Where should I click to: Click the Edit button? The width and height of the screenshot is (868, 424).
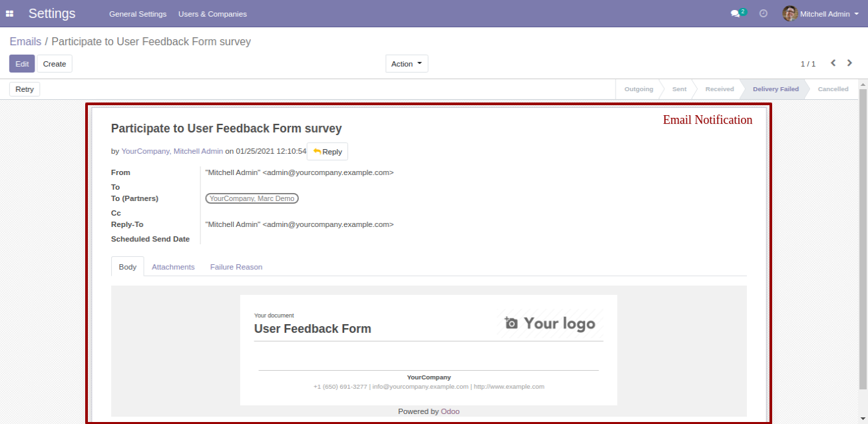[x=22, y=64]
